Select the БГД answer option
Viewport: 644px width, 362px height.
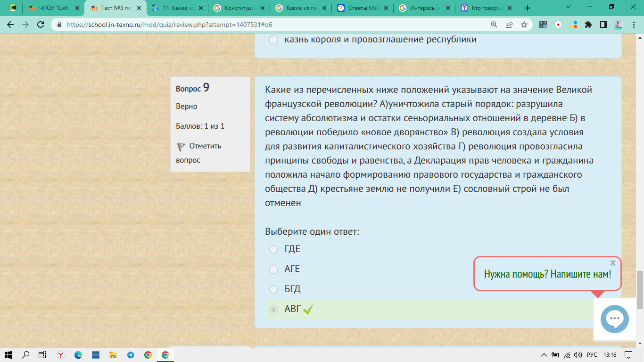pos(273,289)
